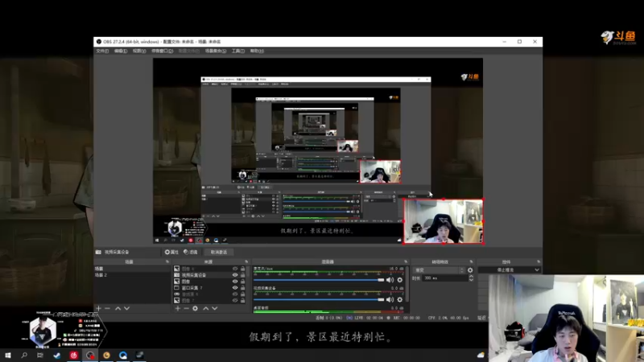
Task: Open the red NetEase Music taskbar icon
Action: coord(73,355)
